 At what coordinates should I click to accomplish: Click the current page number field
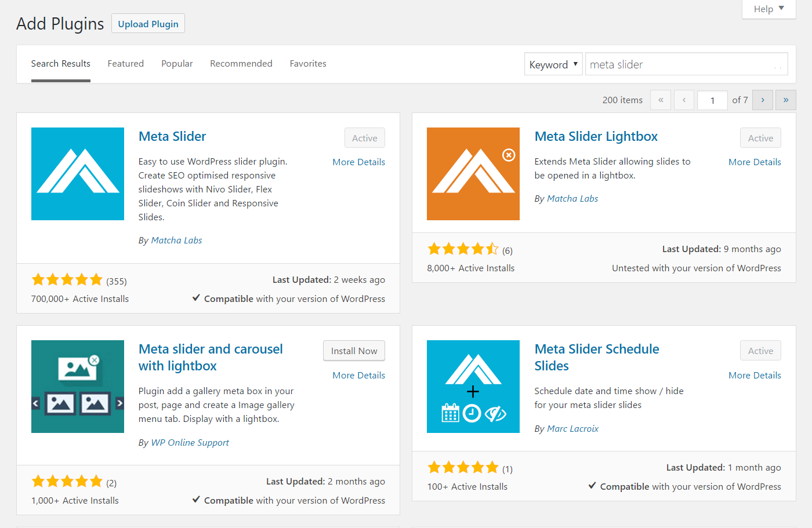[x=712, y=100]
